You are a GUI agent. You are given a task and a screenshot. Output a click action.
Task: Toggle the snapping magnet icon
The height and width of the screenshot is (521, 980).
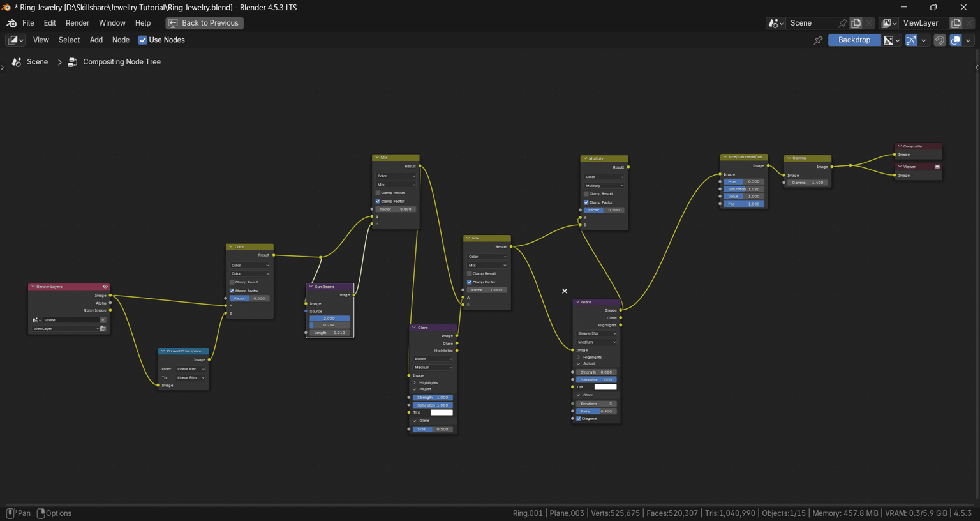tap(940, 40)
